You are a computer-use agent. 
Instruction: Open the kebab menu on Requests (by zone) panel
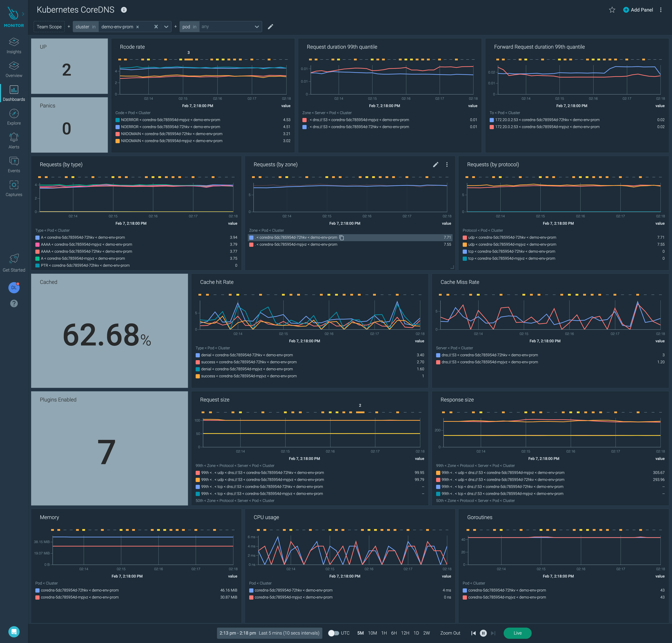pyautogui.click(x=447, y=165)
